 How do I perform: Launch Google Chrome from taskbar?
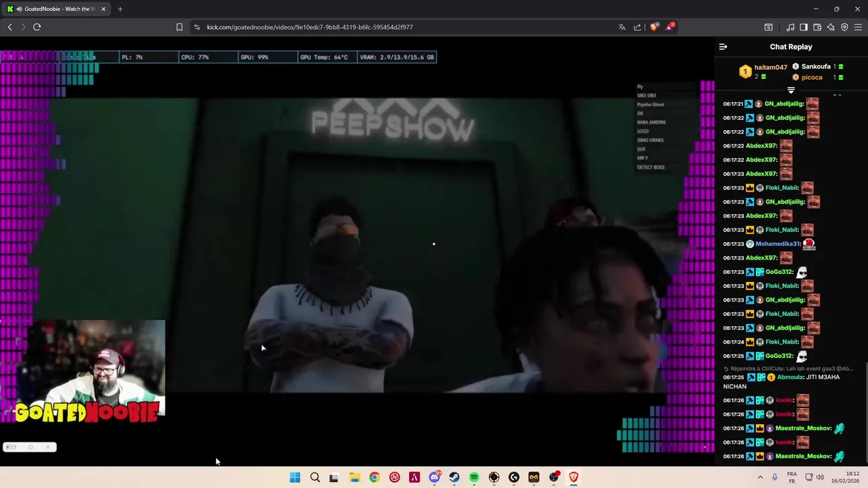point(374,477)
